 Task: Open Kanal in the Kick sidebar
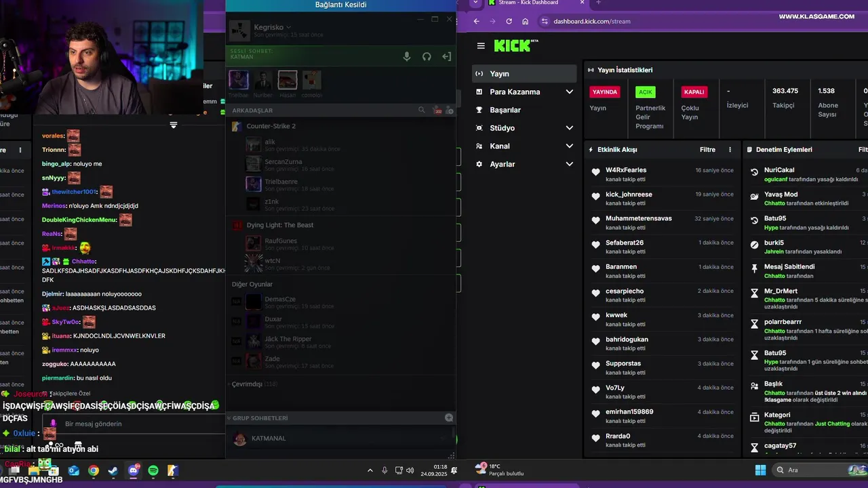(524, 146)
